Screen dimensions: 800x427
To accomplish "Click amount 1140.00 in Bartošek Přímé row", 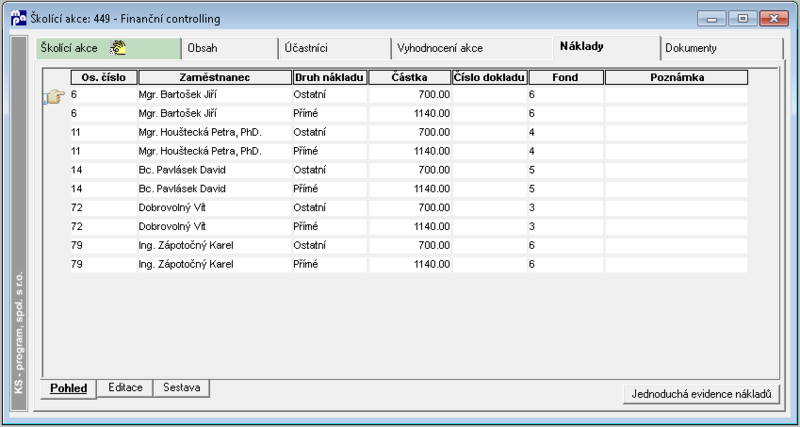I will 410,113.
